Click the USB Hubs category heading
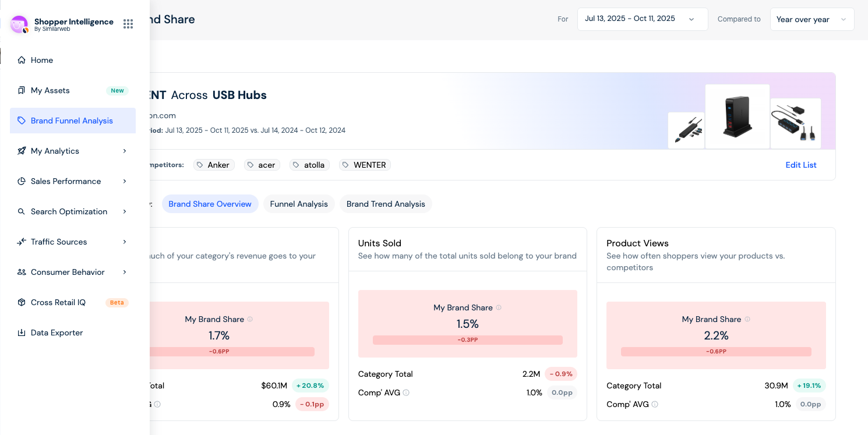This screenshot has width=868, height=435. (x=239, y=95)
